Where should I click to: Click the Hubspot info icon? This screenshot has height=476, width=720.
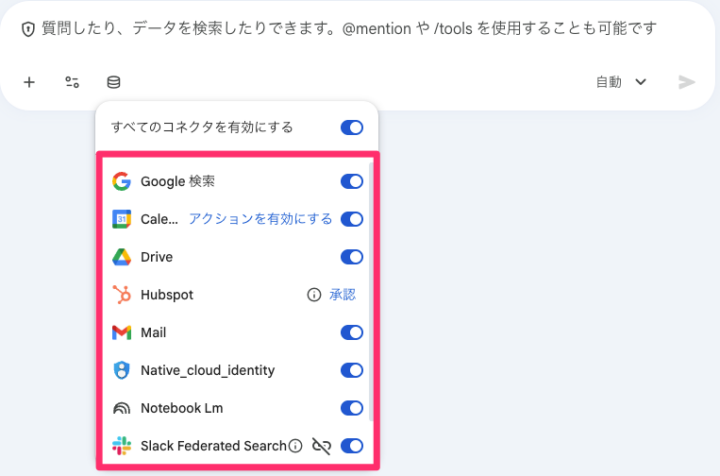pos(313,295)
